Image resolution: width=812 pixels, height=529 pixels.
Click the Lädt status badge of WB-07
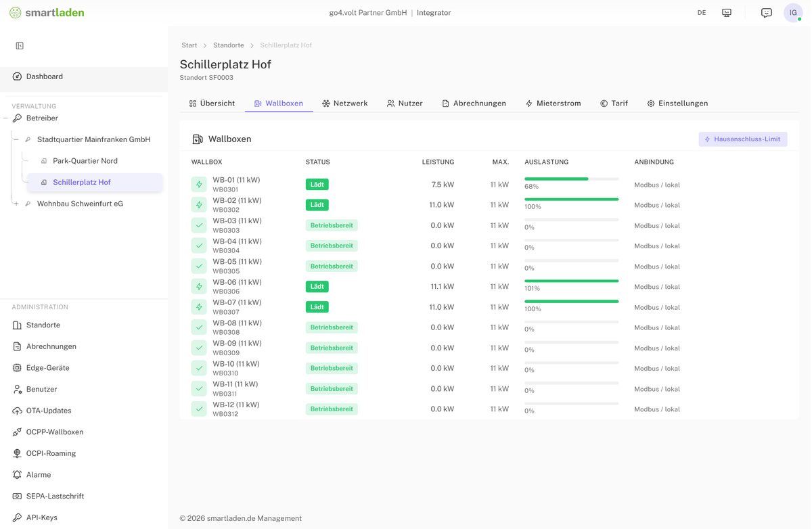(317, 307)
